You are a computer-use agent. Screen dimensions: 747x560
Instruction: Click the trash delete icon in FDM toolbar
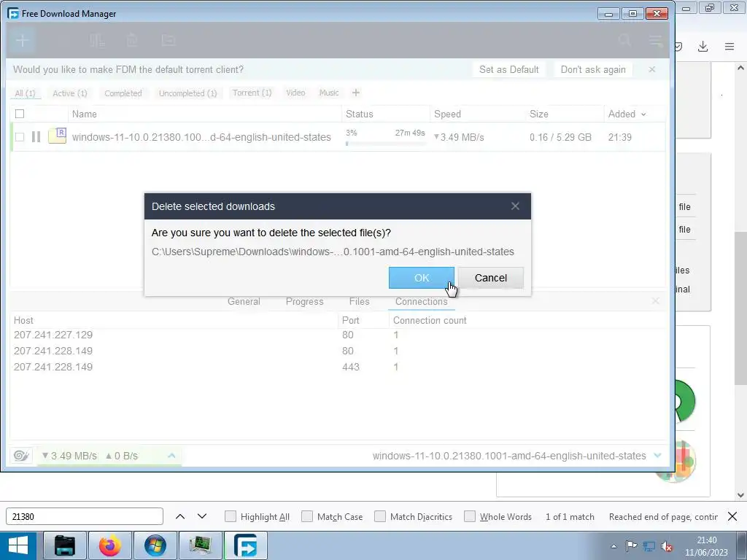(x=133, y=41)
